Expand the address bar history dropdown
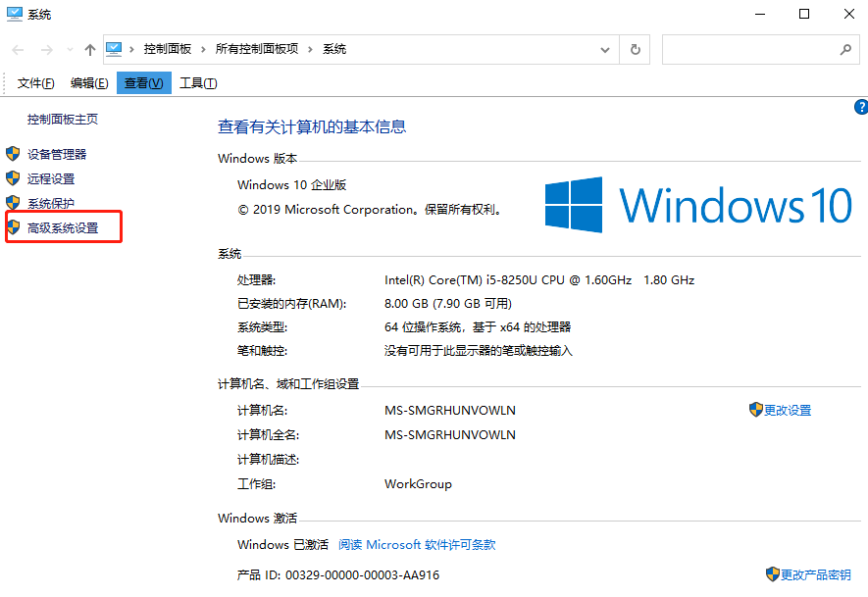The width and height of the screenshot is (868, 597). click(x=605, y=50)
